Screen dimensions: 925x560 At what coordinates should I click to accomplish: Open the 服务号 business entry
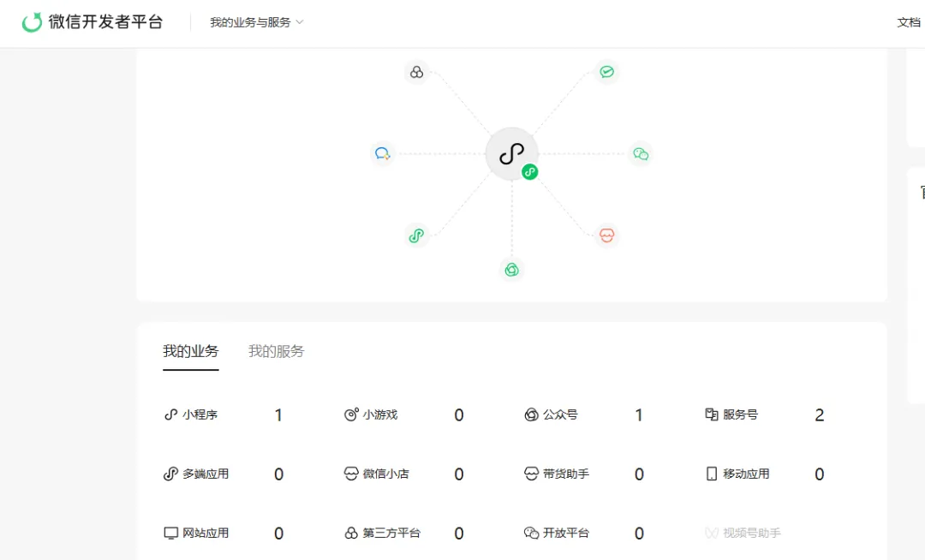(x=740, y=414)
